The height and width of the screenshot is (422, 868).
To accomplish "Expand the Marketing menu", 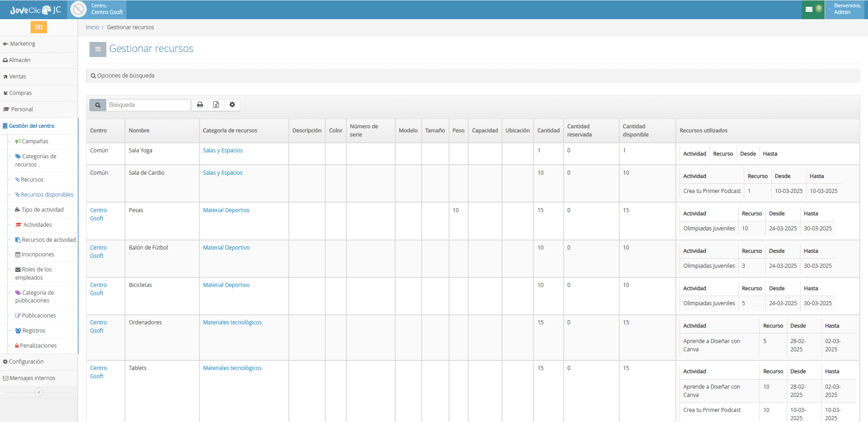I will [x=39, y=44].
